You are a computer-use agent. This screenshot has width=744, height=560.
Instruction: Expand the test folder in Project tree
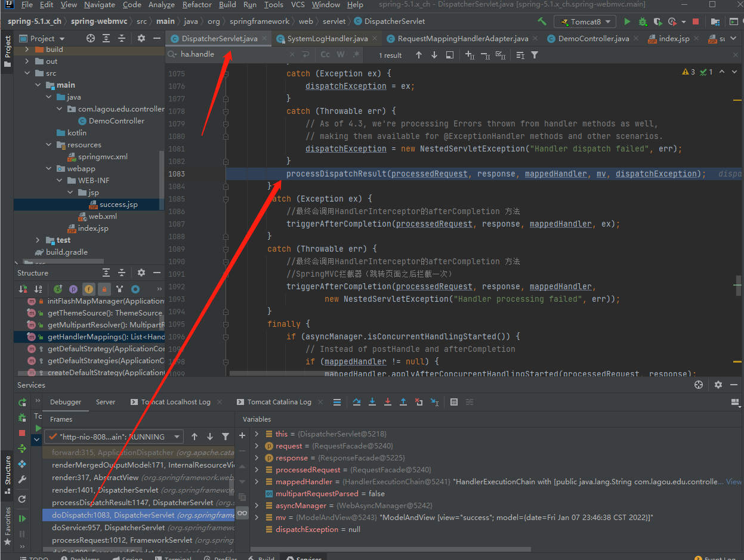(36, 240)
